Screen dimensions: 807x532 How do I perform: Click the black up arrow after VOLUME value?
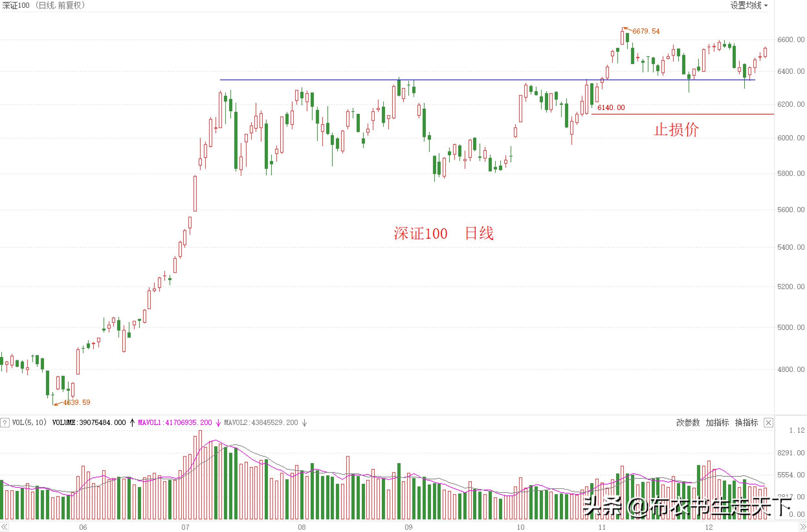tap(132, 422)
